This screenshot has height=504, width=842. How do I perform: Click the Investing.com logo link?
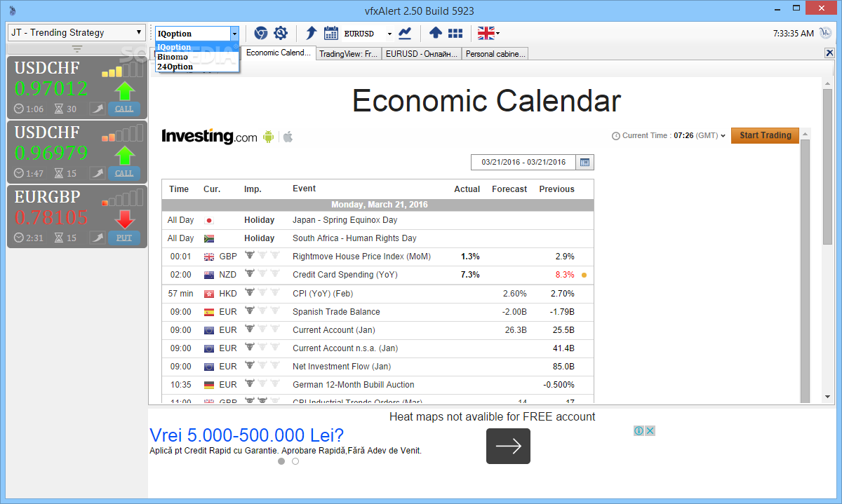click(209, 137)
